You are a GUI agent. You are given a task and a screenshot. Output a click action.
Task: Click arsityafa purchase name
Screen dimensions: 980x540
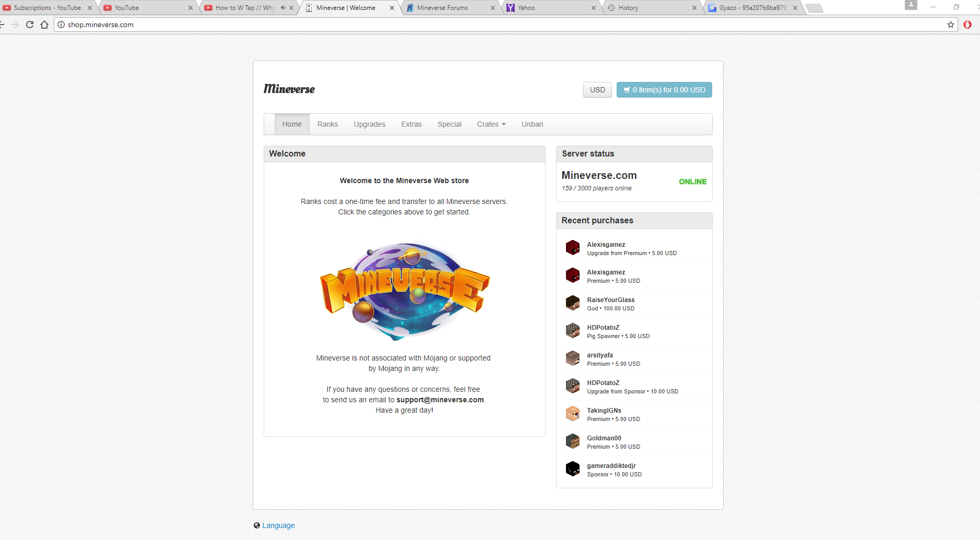[600, 355]
